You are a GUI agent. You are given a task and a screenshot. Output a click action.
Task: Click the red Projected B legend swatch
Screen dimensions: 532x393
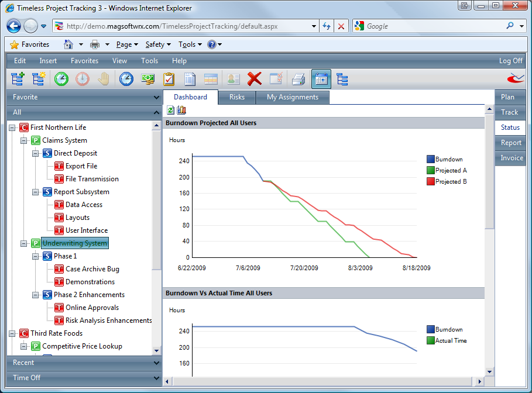click(431, 181)
